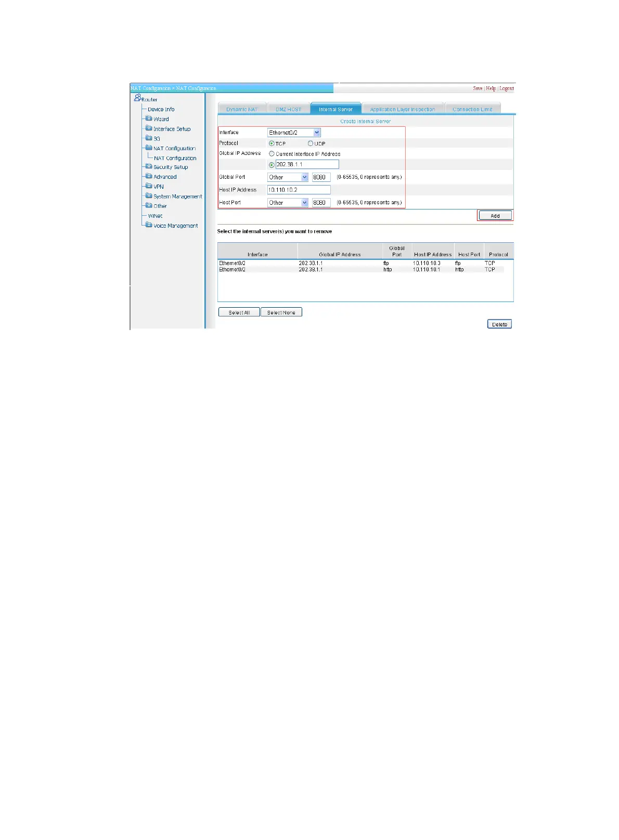Open the System Management folder icon
Image resolution: width=619 pixels, height=840 pixels.
149,196
